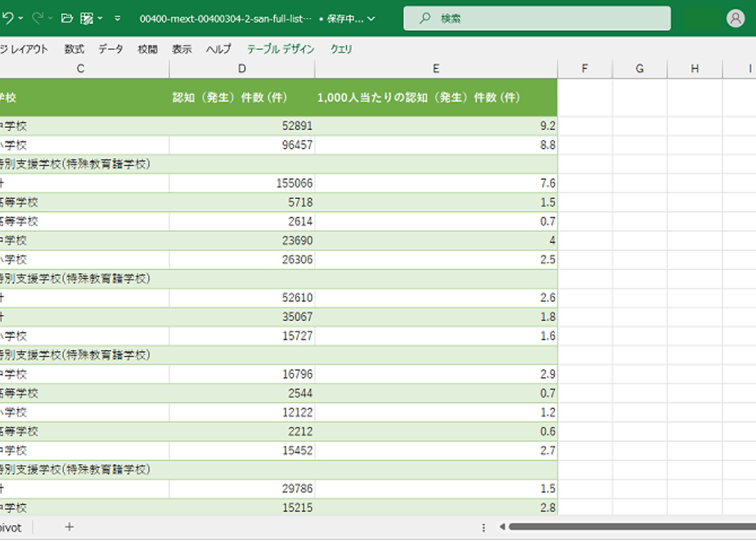
Task: Select the pivot sheet tab
Action: point(11,527)
